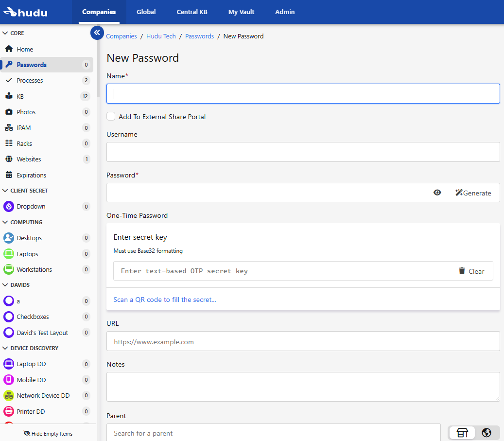Click the 'Must use Base32 formatting' text
The height and width of the screenshot is (441, 504).
(148, 250)
